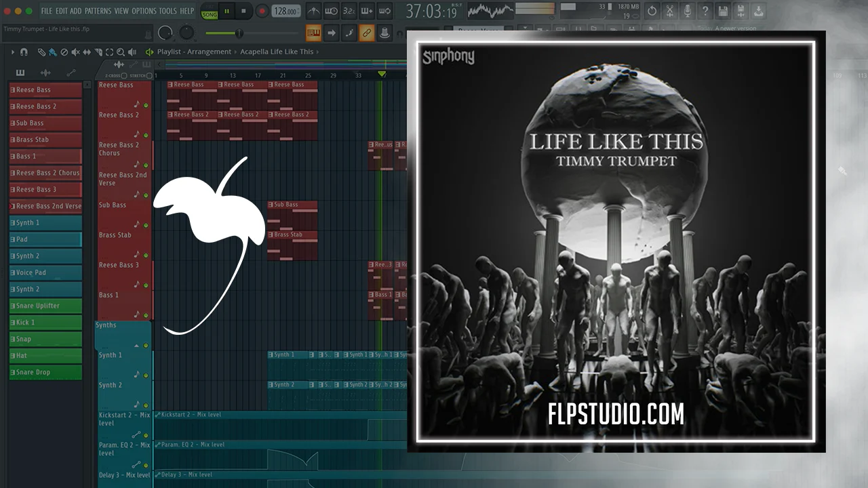Click the save project floppy icon

[723, 11]
